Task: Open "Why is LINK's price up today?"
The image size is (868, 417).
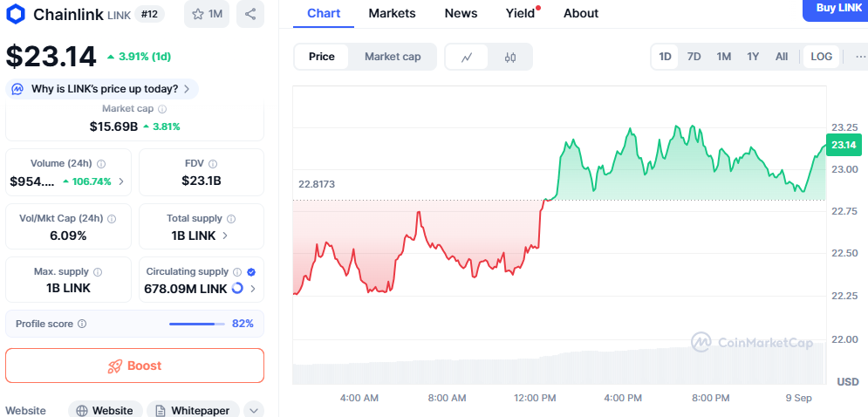Action: (x=103, y=89)
